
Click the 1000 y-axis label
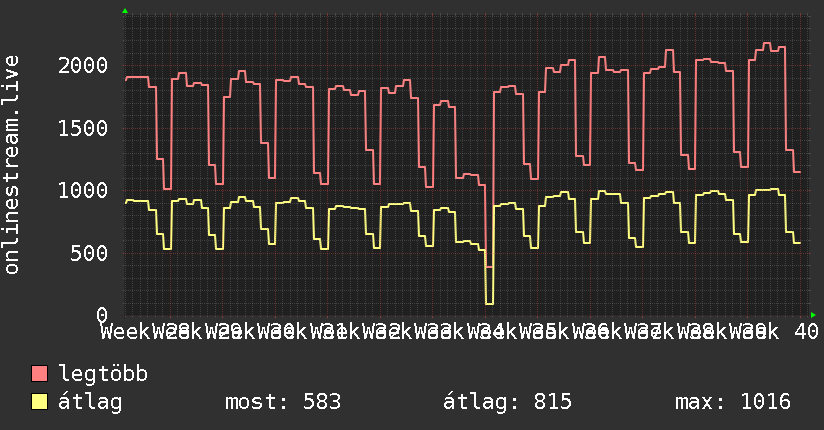[x=83, y=191]
